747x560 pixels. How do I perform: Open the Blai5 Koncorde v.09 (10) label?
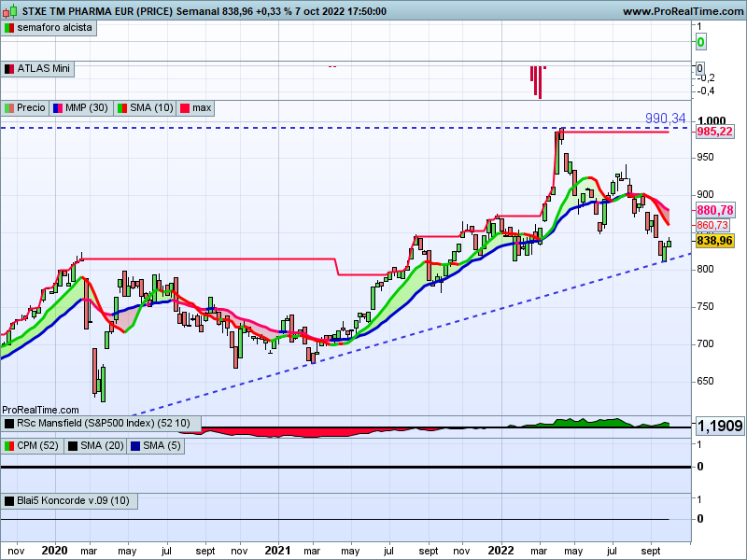click(x=73, y=501)
